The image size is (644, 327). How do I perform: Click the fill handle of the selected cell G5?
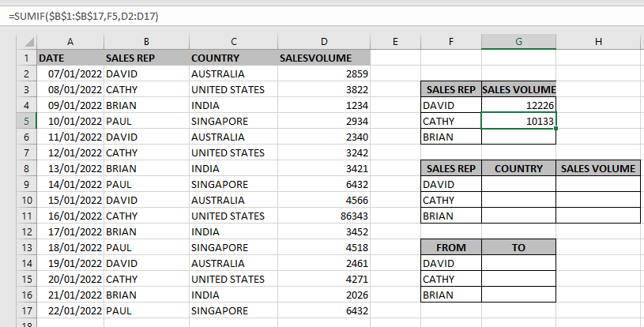coord(555,129)
